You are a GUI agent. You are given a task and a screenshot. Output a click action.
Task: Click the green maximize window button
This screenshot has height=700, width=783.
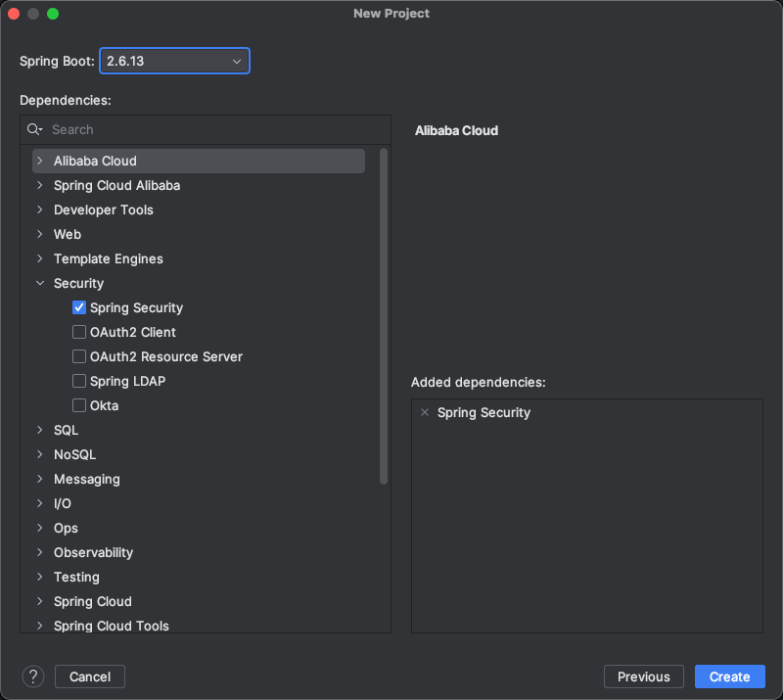coord(53,14)
